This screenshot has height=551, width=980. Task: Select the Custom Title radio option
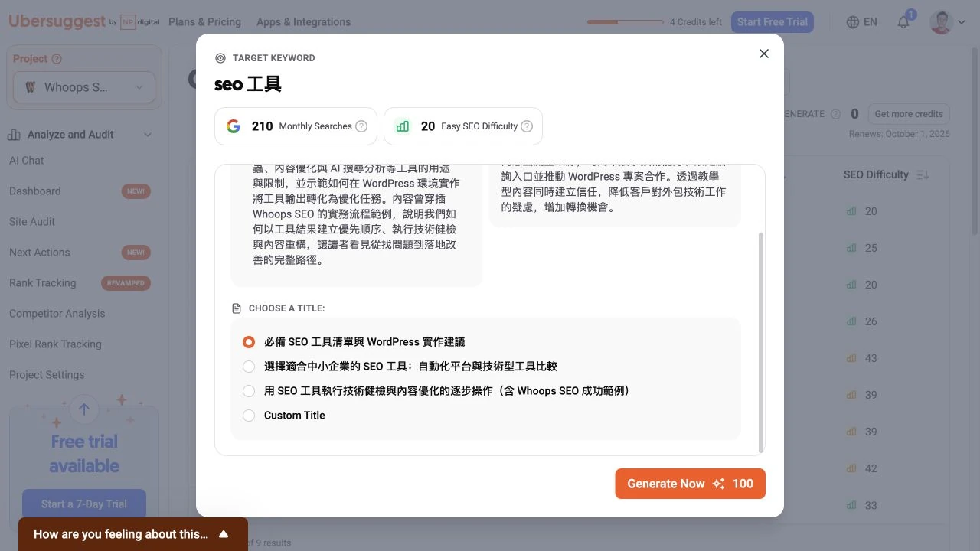pyautogui.click(x=249, y=416)
